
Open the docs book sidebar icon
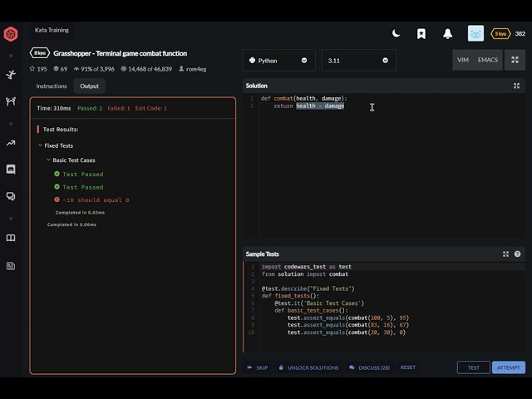(11, 238)
